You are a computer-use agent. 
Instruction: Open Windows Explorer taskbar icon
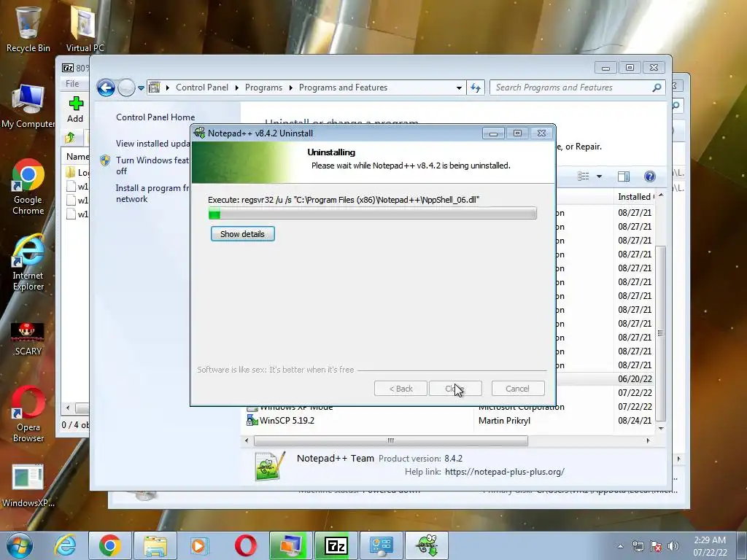155,545
